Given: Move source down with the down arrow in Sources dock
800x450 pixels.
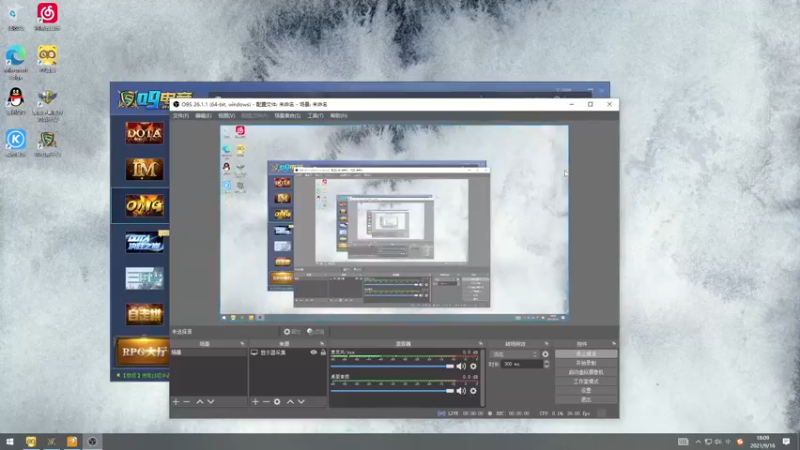Looking at the screenshot, I should coord(301,402).
